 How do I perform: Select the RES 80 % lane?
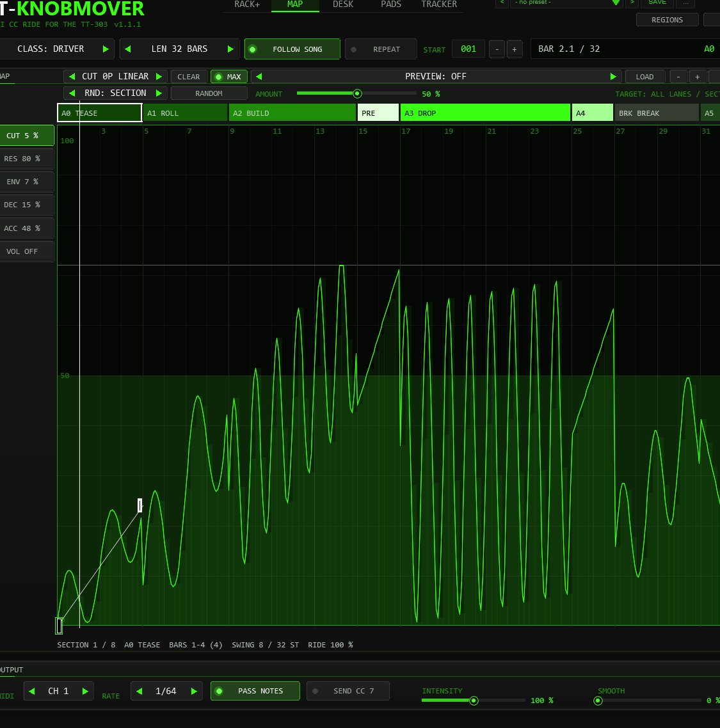(26, 159)
